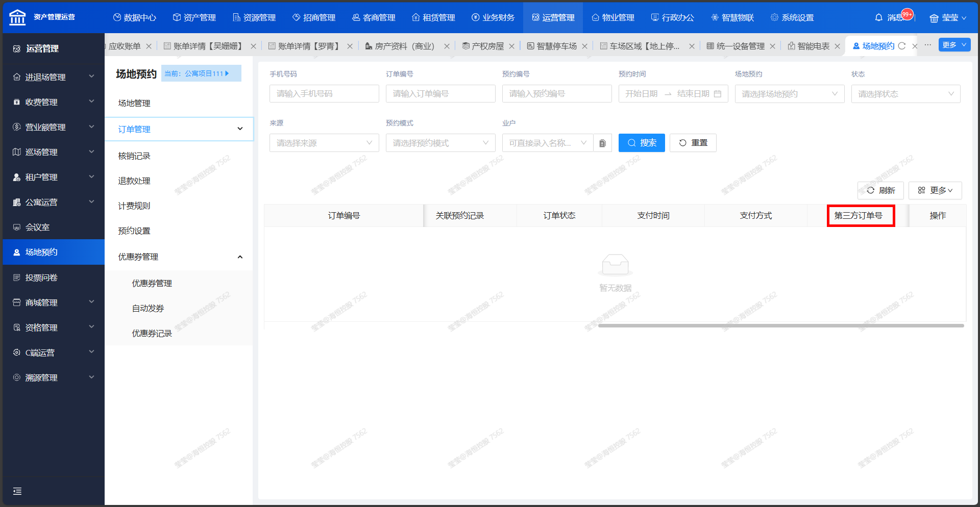This screenshot has width=980, height=507.
Task: Click the 重置 reset button
Action: [x=693, y=143]
